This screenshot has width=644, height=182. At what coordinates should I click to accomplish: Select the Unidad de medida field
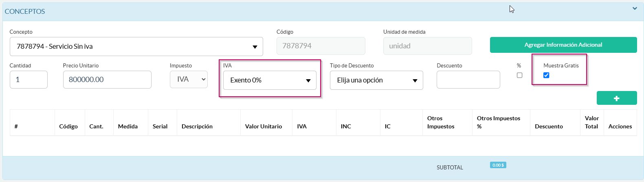click(x=427, y=46)
